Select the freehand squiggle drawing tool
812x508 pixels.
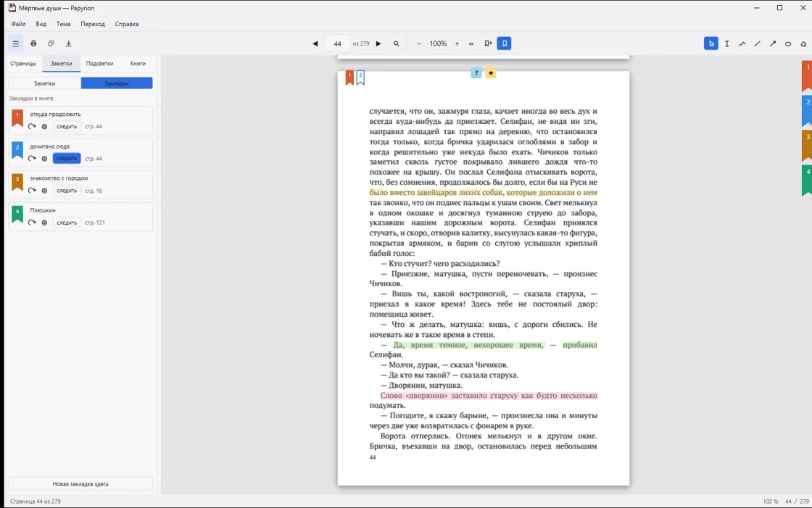tap(742, 44)
